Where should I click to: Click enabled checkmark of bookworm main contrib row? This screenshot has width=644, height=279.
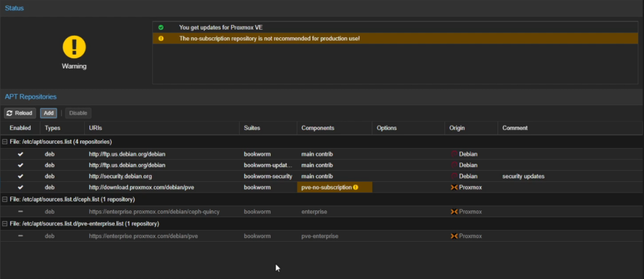(x=21, y=154)
